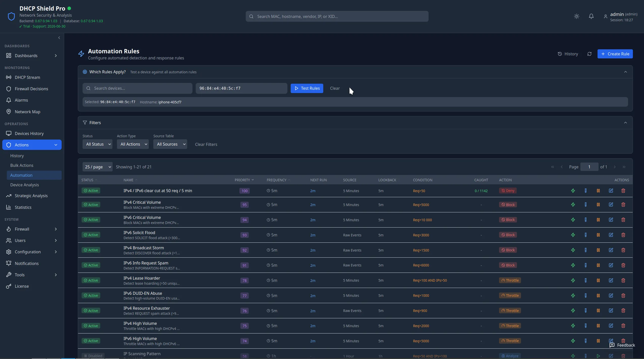Open the All Sources filter dropdown

[170, 144]
